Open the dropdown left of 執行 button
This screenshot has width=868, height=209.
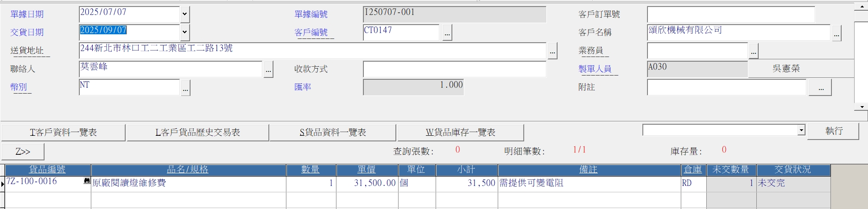click(x=801, y=131)
